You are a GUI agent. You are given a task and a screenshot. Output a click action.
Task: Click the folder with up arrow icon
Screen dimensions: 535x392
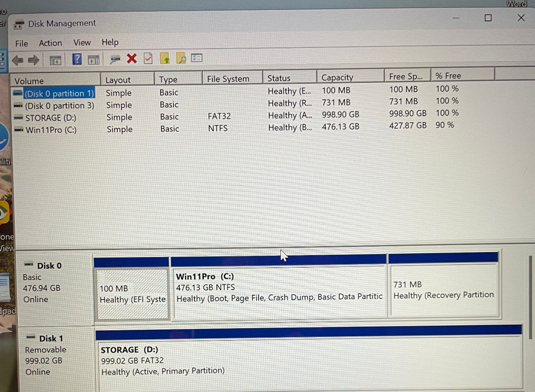point(165,58)
